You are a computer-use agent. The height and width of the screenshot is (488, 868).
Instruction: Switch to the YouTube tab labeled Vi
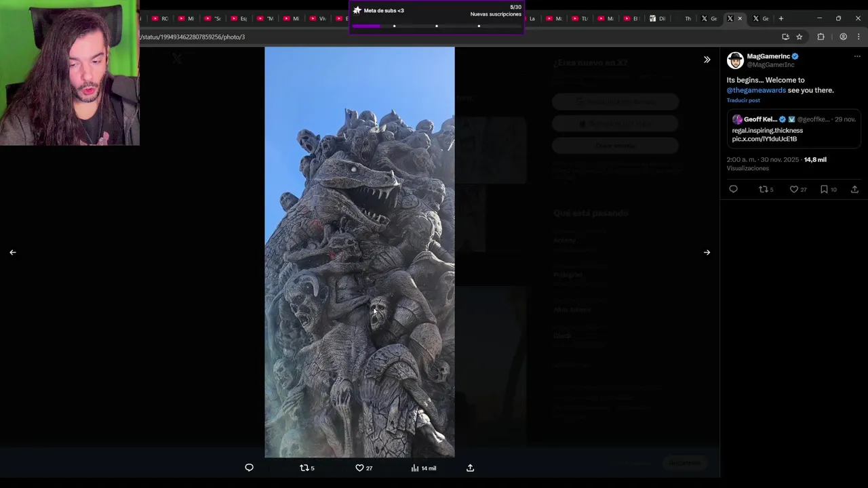[318, 18]
